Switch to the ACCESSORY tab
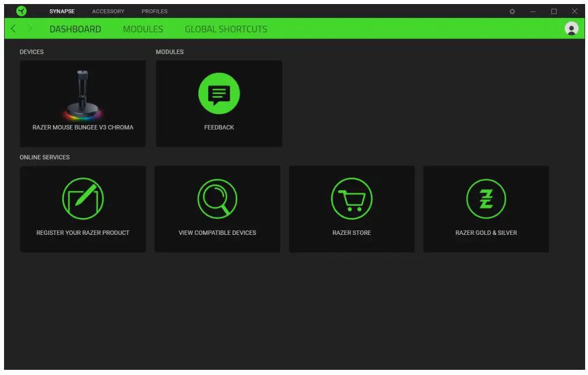This screenshot has height=375, width=588. (x=108, y=10)
